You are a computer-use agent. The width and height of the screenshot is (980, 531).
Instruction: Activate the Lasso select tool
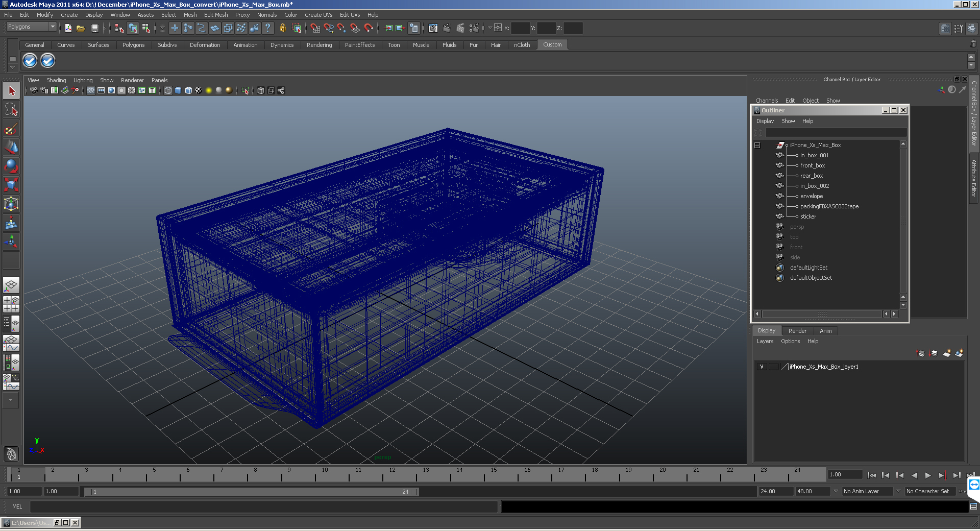(x=11, y=110)
